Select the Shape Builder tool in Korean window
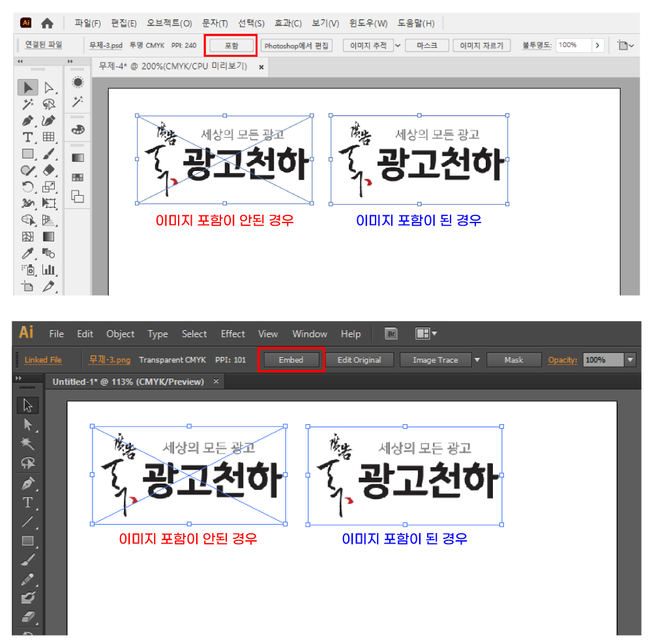 coord(28,220)
